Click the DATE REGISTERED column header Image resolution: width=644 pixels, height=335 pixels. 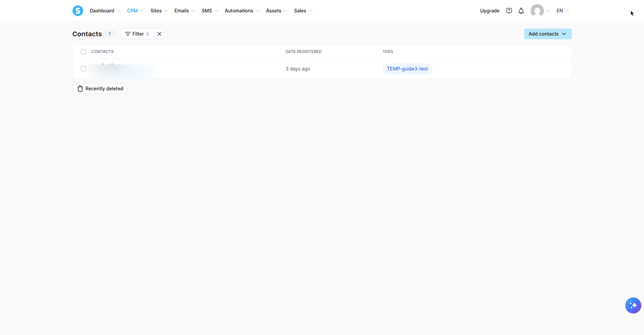pyautogui.click(x=303, y=52)
